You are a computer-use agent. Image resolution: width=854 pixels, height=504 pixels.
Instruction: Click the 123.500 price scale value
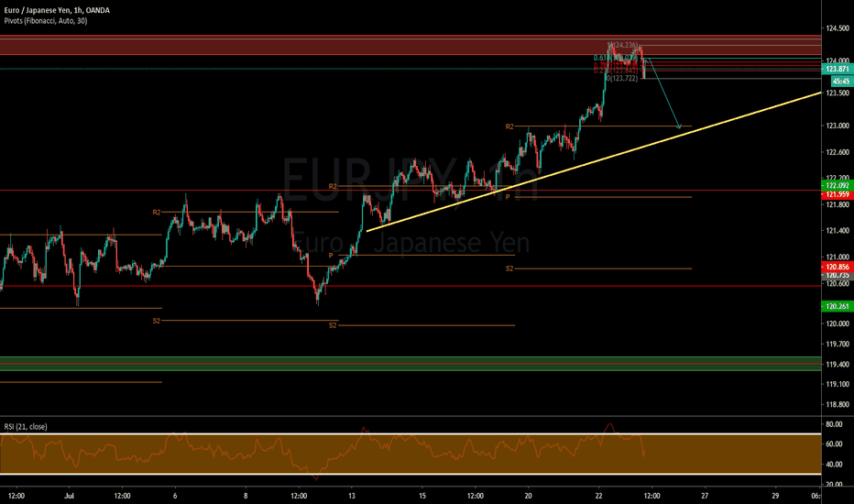[x=838, y=93]
